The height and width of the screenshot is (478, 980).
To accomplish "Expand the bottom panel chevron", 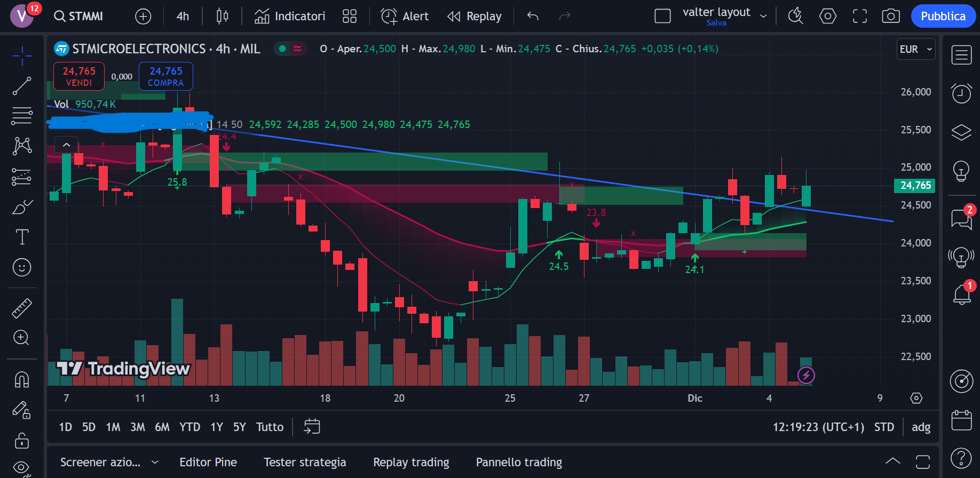I will tap(893, 461).
